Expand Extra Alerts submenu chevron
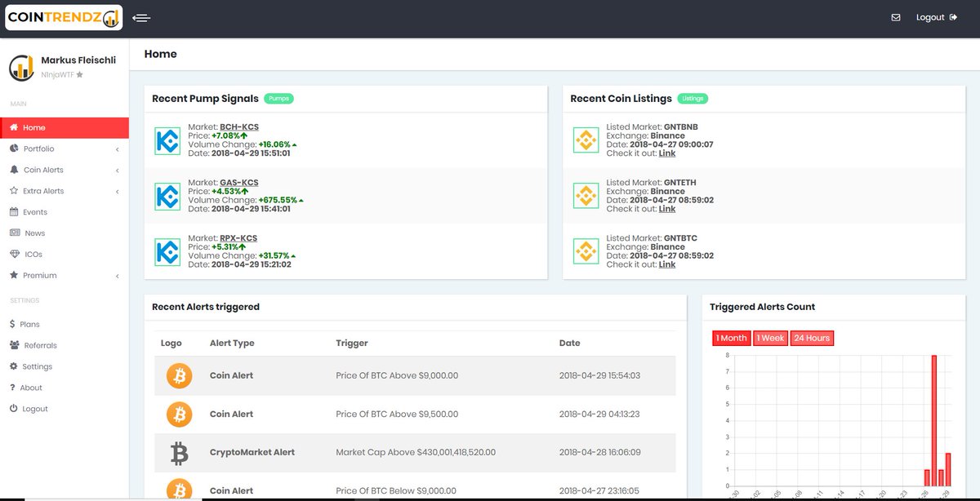The height and width of the screenshot is (501, 980). click(x=118, y=192)
